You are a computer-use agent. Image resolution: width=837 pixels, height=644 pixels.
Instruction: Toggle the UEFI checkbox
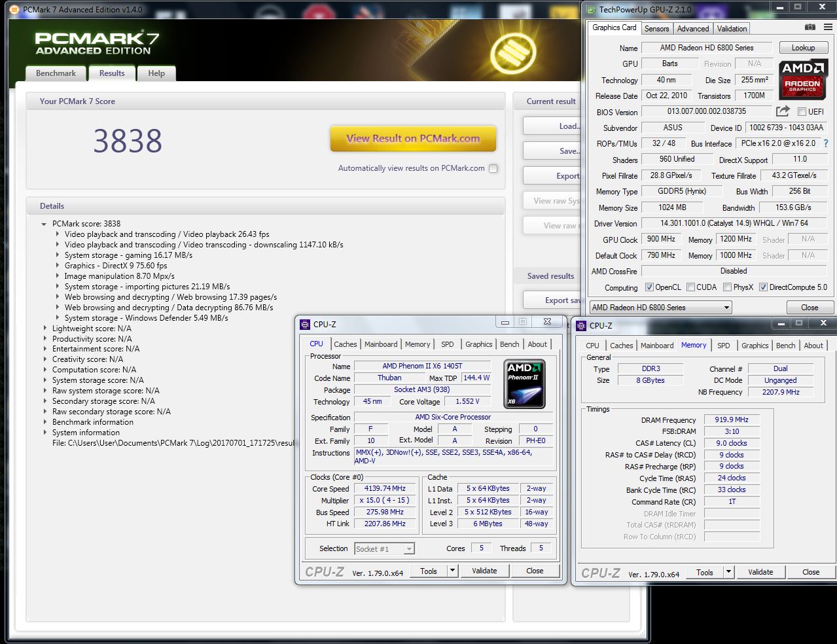(x=802, y=112)
